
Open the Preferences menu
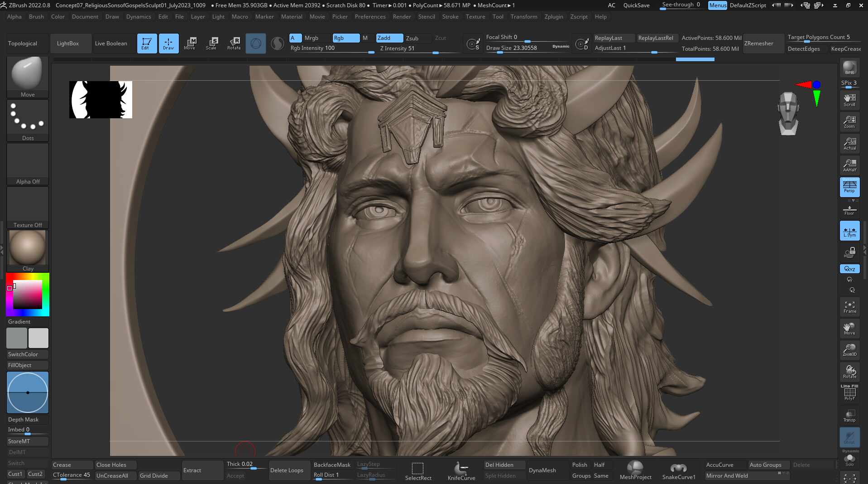(x=370, y=17)
